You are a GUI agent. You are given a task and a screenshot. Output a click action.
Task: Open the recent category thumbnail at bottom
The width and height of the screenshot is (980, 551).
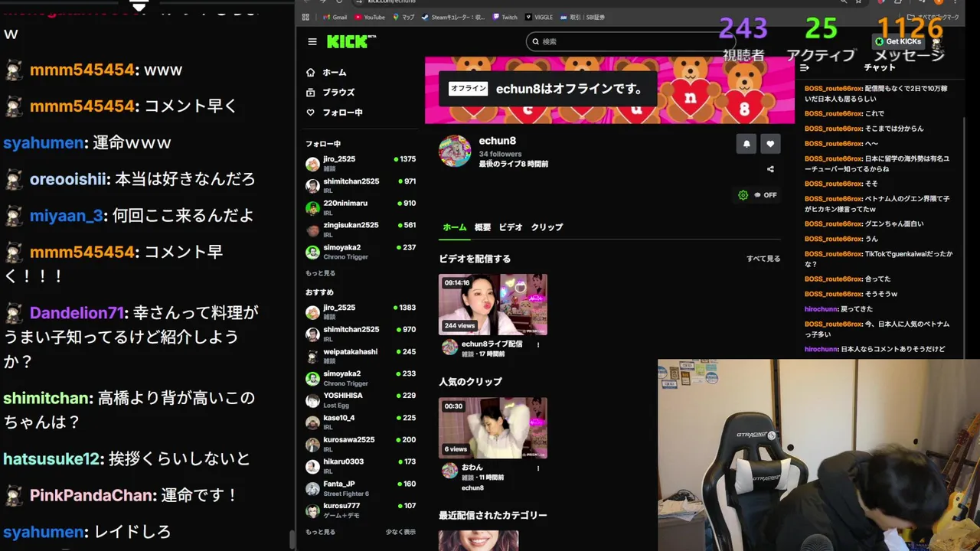[x=479, y=540]
